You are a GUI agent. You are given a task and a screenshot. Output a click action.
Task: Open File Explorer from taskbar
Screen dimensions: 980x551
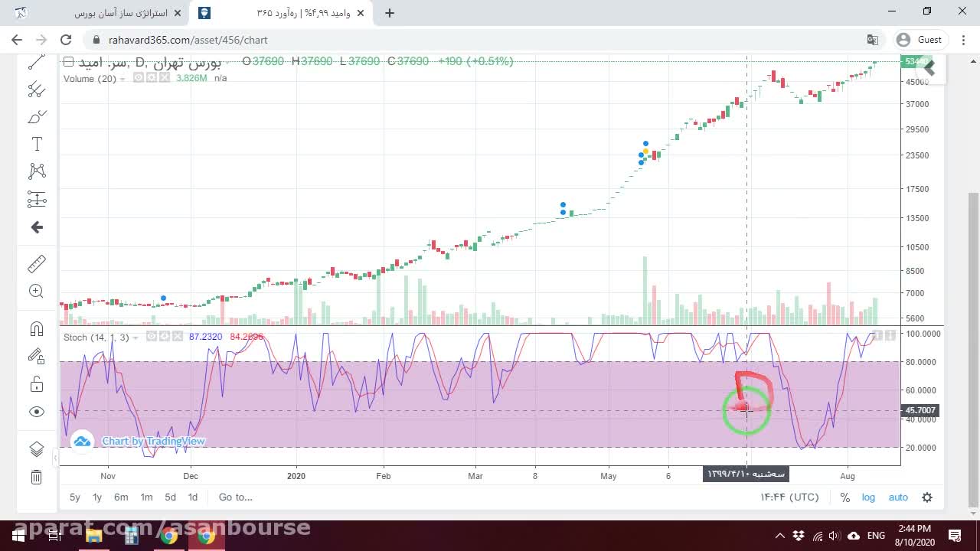(x=93, y=536)
